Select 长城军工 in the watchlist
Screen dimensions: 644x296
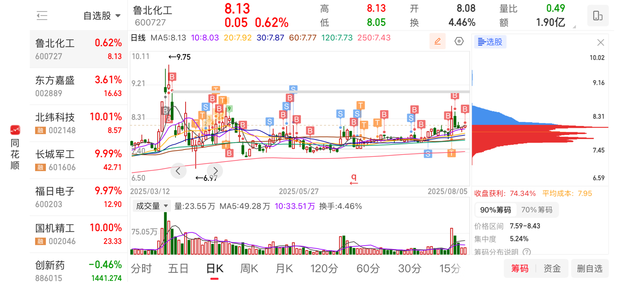[x=78, y=160]
